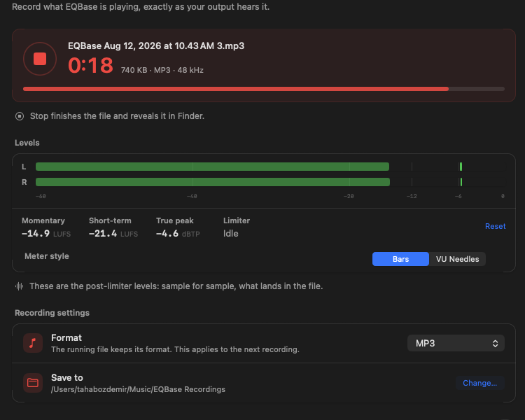Click the Recording settings heading

[x=52, y=313]
